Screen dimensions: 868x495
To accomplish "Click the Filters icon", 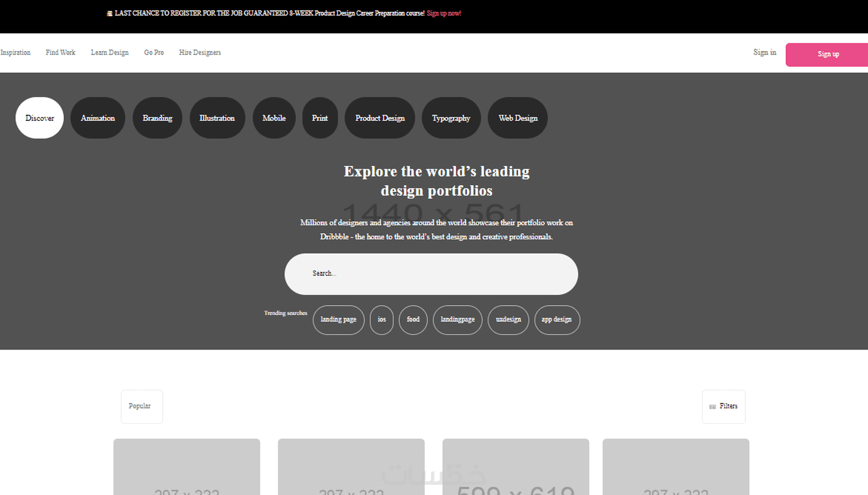I will 713,407.
